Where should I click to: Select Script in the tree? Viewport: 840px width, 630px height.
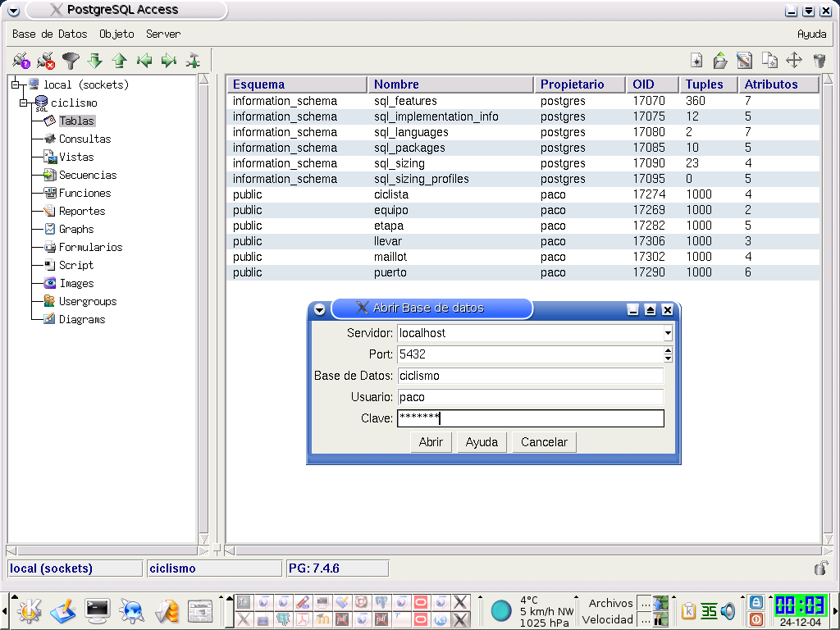point(76,265)
